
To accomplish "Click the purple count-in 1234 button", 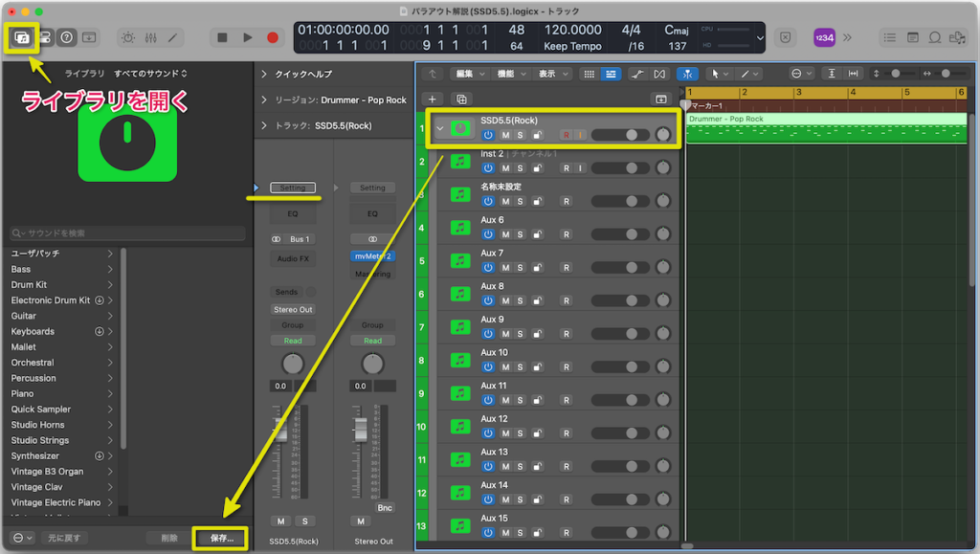I will [x=824, y=37].
